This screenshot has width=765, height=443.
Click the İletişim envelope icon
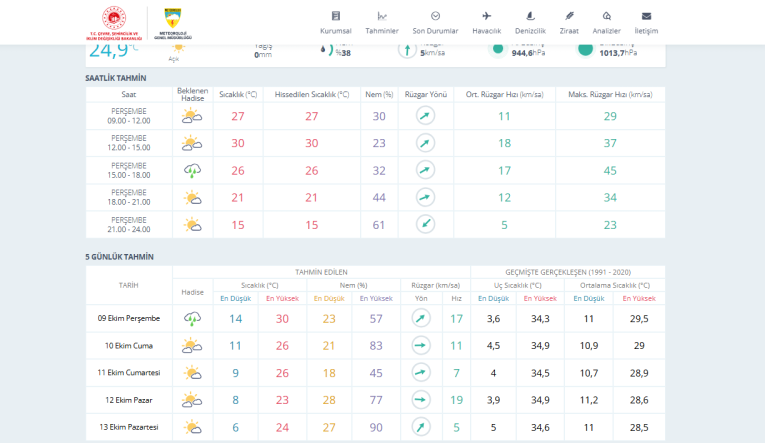pyautogui.click(x=646, y=22)
